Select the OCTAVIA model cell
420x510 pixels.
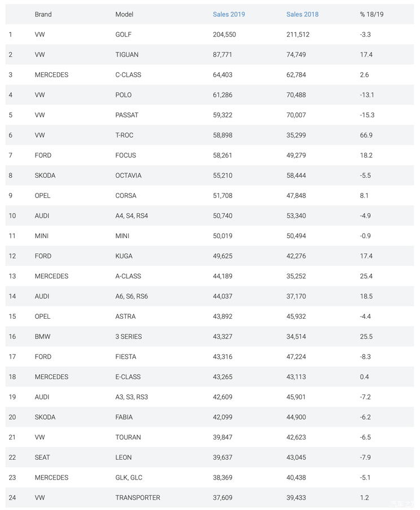pos(128,175)
